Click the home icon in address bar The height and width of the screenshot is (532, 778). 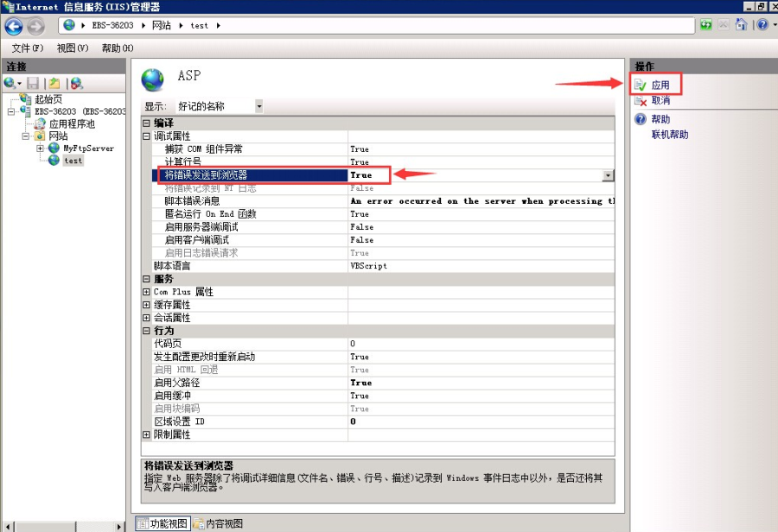[742, 25]
